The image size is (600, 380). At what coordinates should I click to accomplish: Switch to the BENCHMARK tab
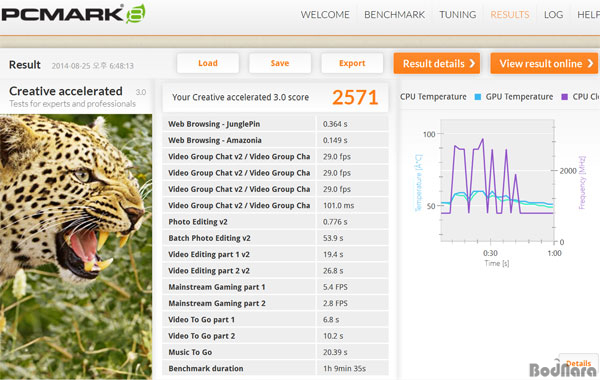tap(395, 15)
